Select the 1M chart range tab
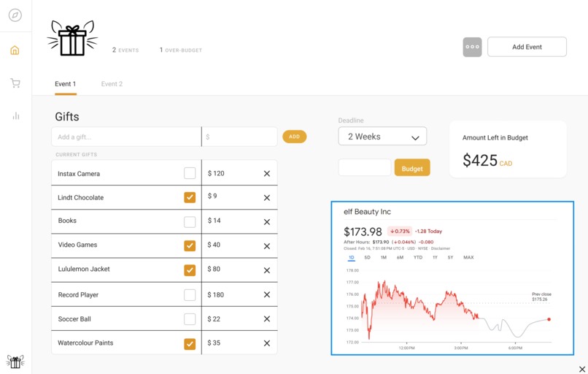588x374 pixels. click(383, 258)
